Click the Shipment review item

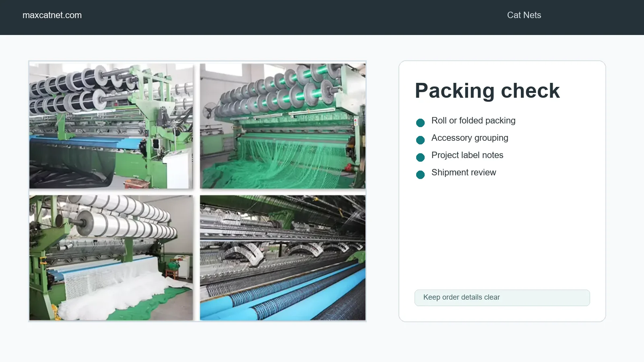(x=464, y=173)
